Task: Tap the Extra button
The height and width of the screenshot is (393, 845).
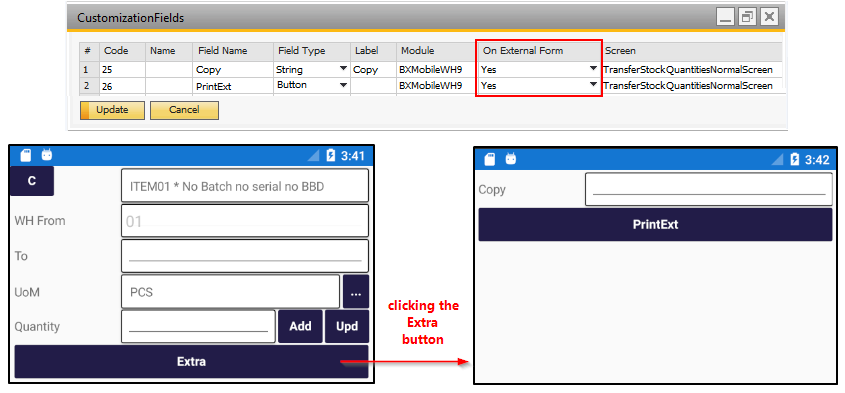Action: tap(191, 361)
